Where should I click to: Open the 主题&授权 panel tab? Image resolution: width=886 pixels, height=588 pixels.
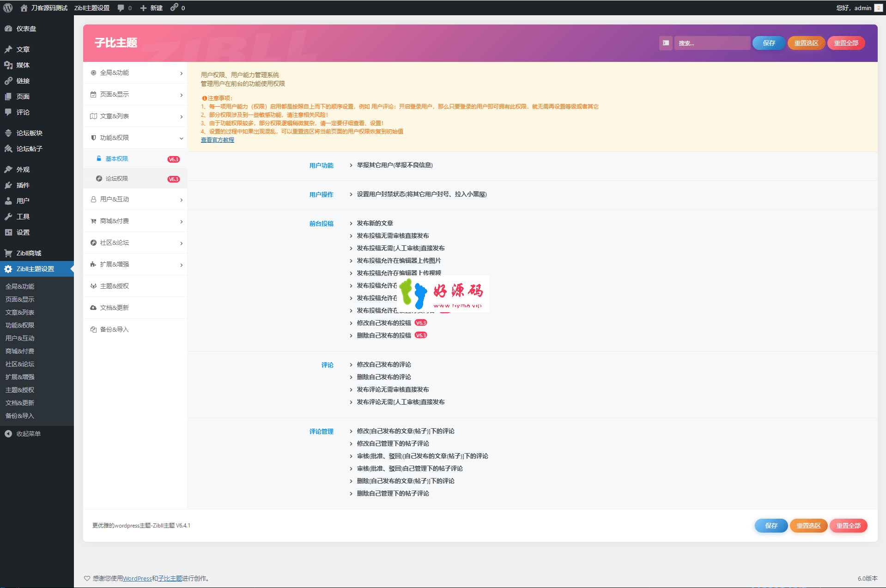point(135,286)
